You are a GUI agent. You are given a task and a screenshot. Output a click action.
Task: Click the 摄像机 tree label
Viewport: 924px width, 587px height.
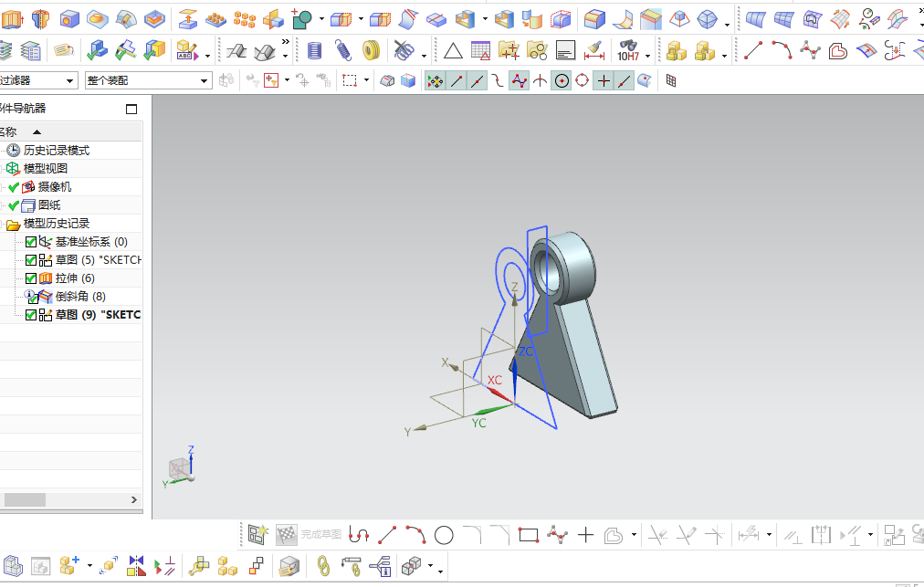pos(54,187)
